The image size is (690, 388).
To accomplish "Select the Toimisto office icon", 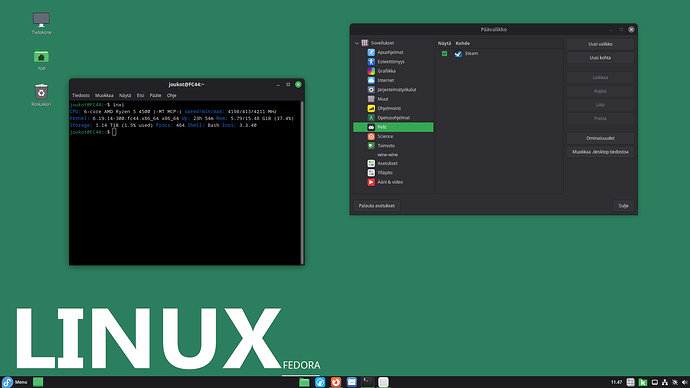I will [x=371, y=146].
